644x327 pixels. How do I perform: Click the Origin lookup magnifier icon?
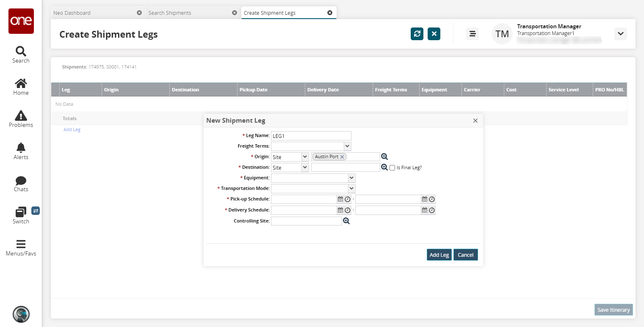(384, 157)
